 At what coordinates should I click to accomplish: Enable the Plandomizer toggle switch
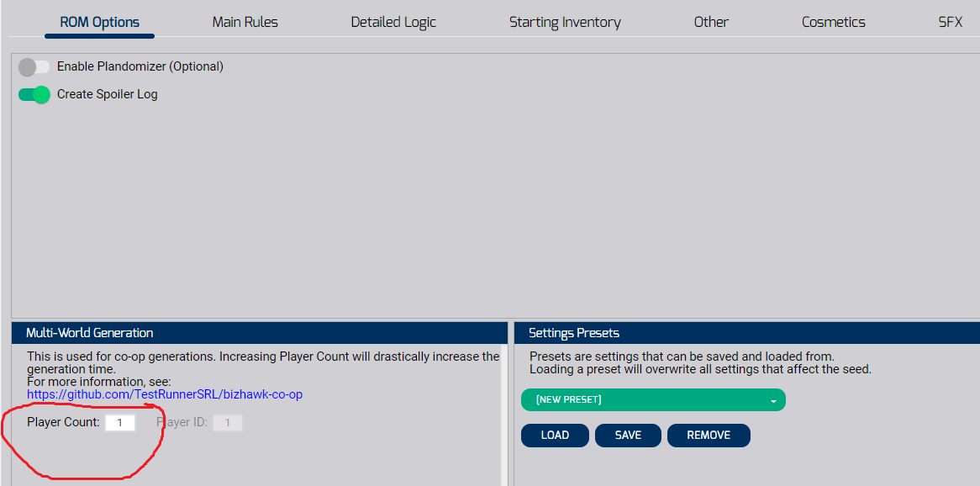click(34, 67)
